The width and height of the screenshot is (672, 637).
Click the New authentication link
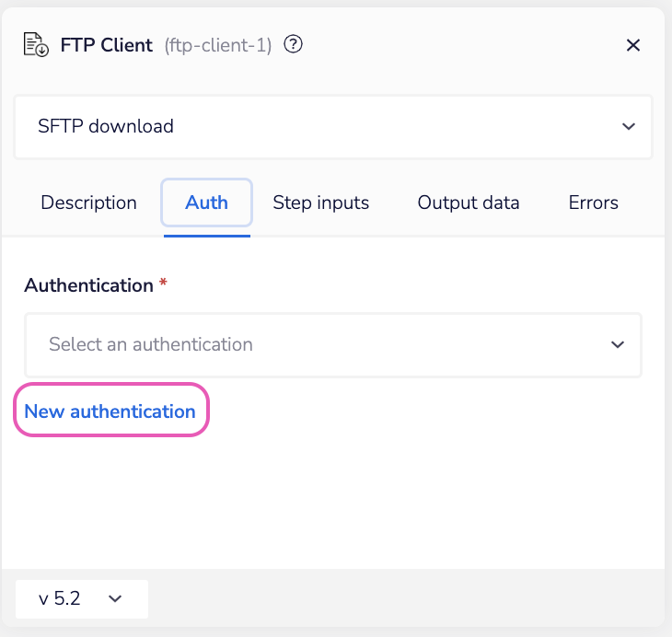tap(110, 411)
